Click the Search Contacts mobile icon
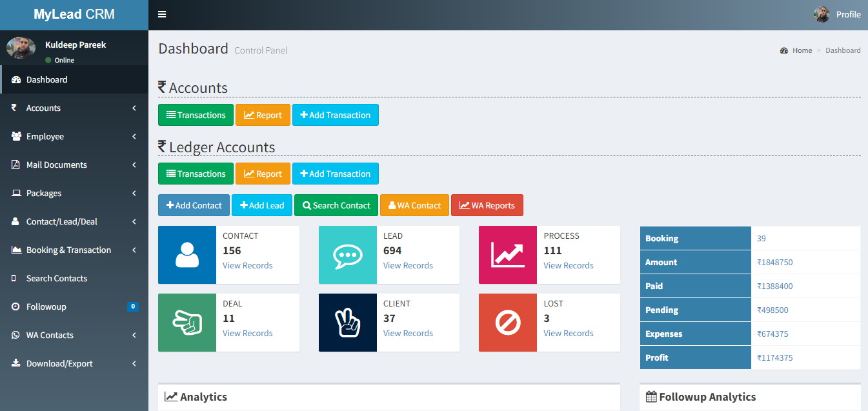 pos(14,279)
